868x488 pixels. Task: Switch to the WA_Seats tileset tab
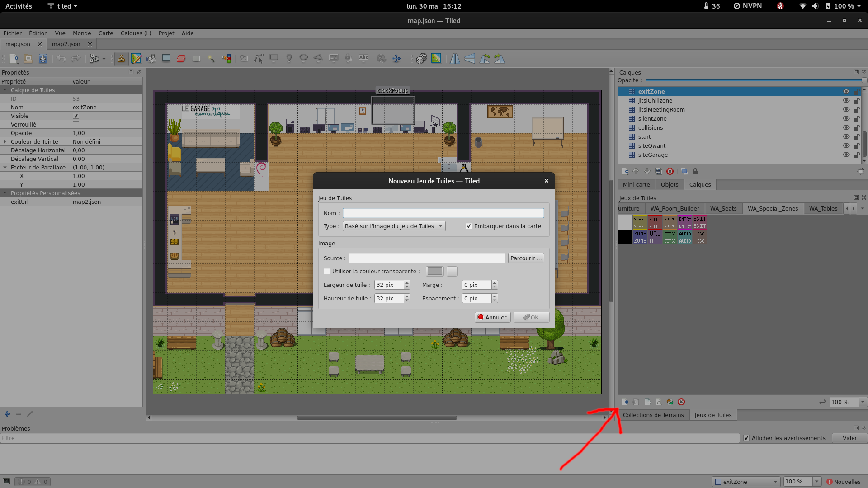tap(723, 209)
